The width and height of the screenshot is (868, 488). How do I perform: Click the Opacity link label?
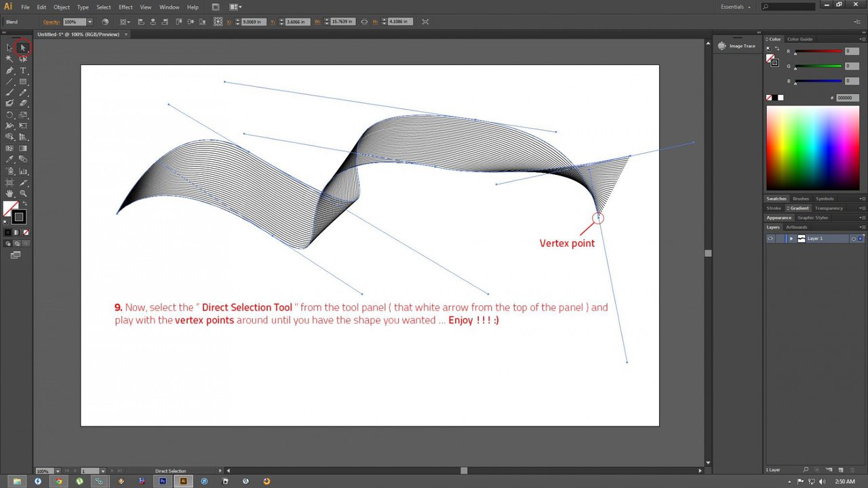[52, 22]
